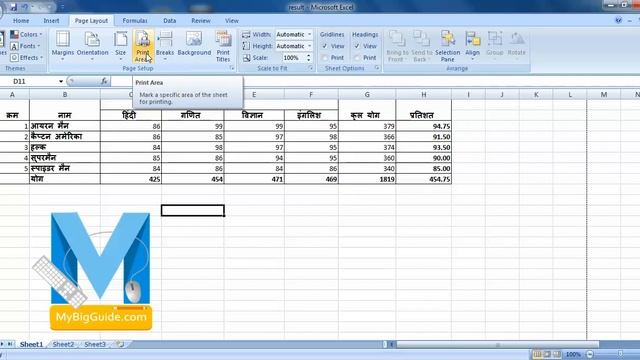Open the Review ribbon tab

tap(201, 20)
